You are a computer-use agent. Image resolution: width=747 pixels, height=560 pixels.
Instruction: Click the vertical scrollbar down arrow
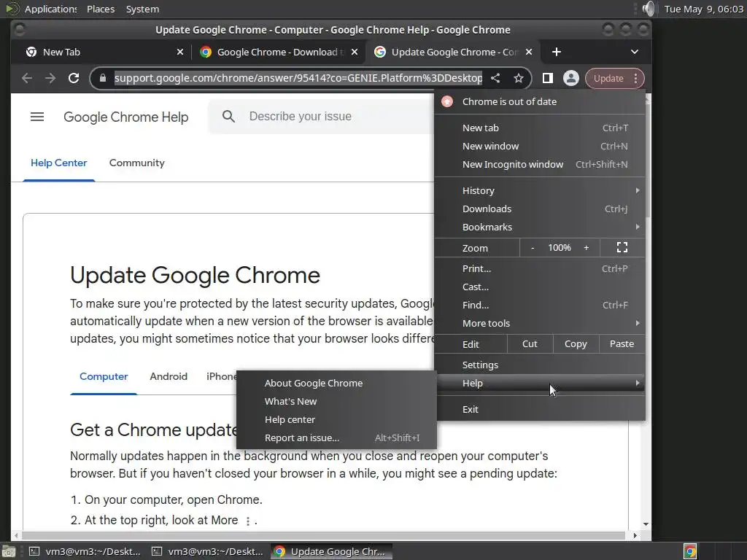click(x=646, y=524)
